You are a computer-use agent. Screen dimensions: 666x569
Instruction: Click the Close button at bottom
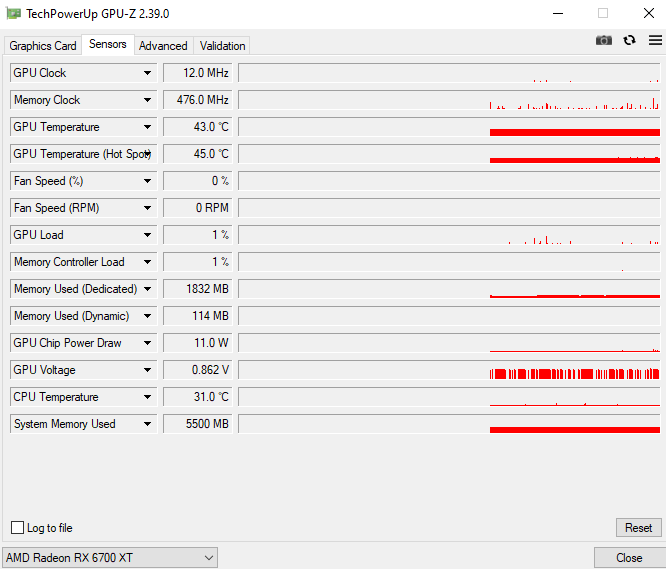(629, 558)
